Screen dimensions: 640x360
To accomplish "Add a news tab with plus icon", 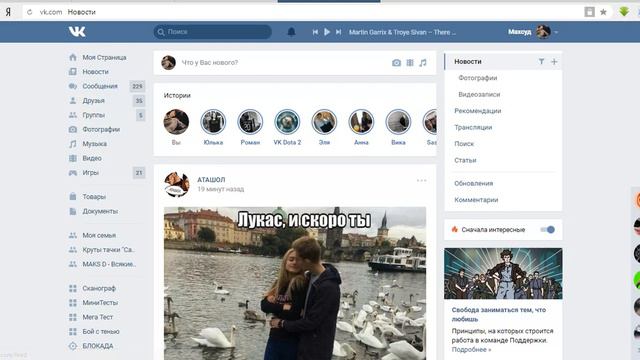I will tap(554, 62).
